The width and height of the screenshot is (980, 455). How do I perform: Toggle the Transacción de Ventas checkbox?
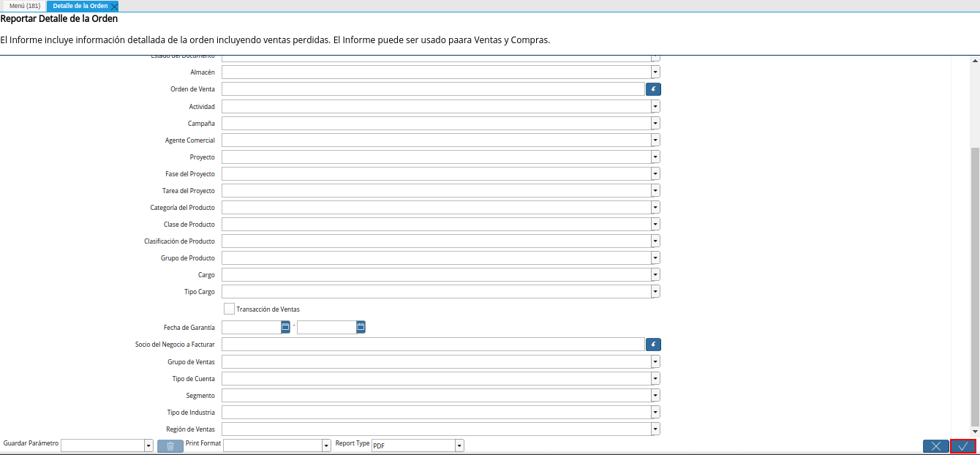pyautogui.click(x=230, y=309)
